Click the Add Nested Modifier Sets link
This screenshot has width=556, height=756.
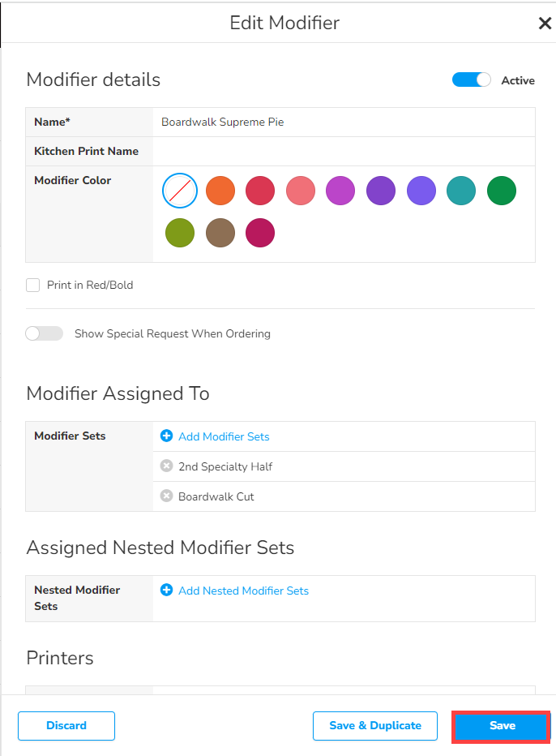point(243,591)
